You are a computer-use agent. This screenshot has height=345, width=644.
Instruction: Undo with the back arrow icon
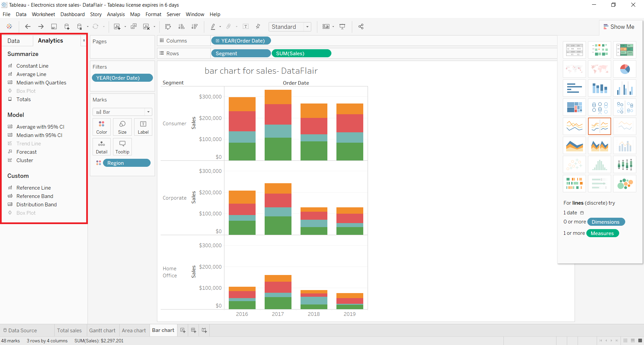tap(28, 26)
